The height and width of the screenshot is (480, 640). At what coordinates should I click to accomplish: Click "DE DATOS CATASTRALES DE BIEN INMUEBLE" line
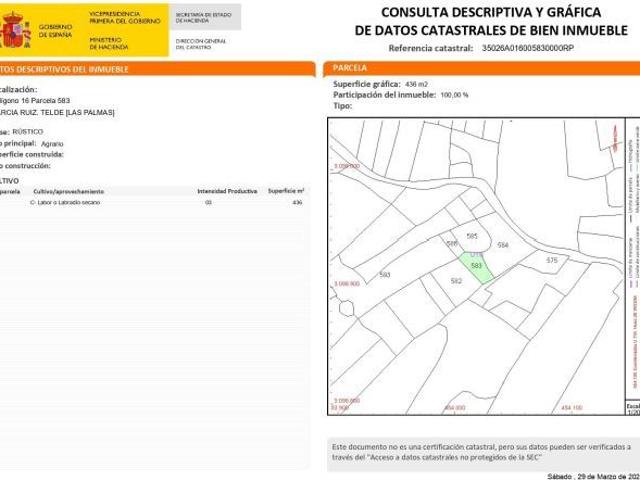point(491,30)
